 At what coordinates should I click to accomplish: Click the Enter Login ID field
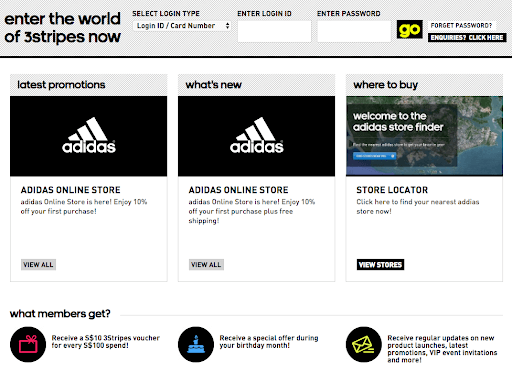[274, 31]
